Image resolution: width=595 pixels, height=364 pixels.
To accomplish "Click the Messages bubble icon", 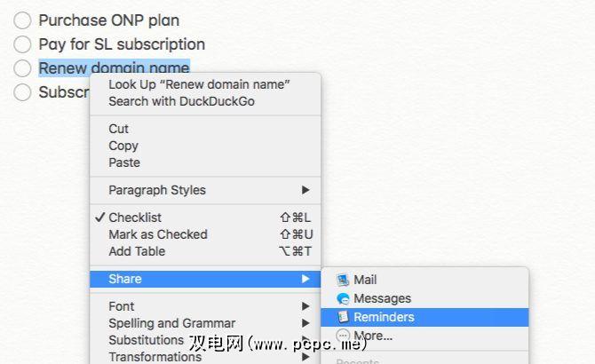I will [x=343, y=298].
